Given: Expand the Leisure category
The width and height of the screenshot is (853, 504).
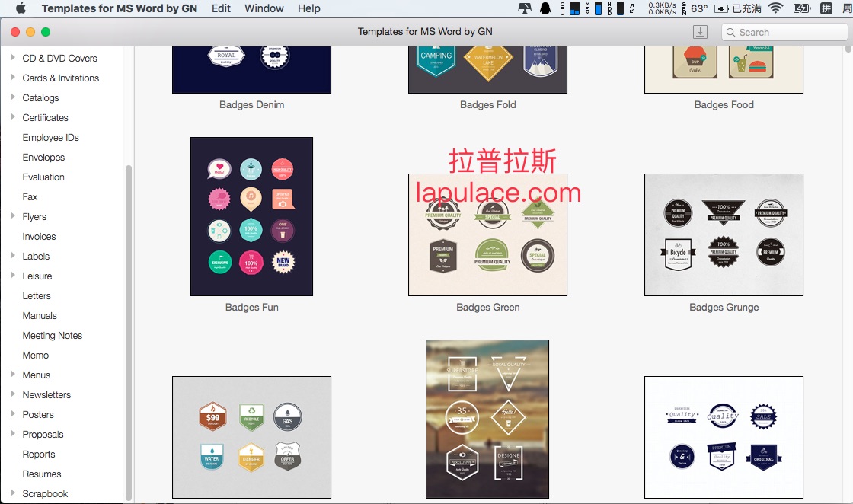Looking at the screenshot, I should tap(12, 275).
